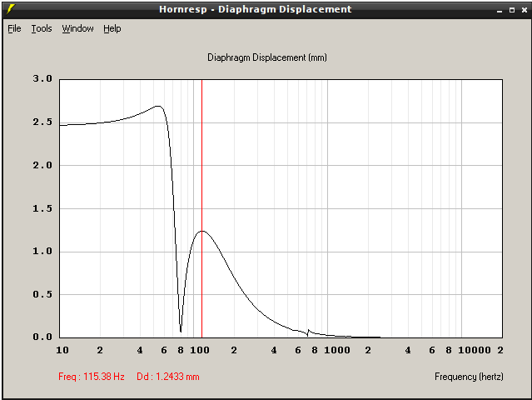Click the window title 'Hornresp - Diaphragm Displacement'
This screenshot has width=532, height=400.
pos(255,9)
